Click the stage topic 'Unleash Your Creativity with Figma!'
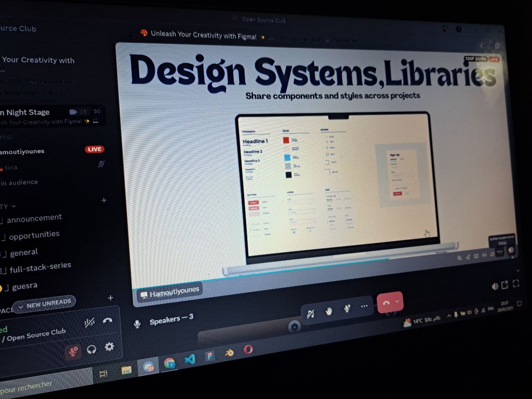The height and width of the screenshot is (399, 532). pyautogui.click(x=204, y=35)
